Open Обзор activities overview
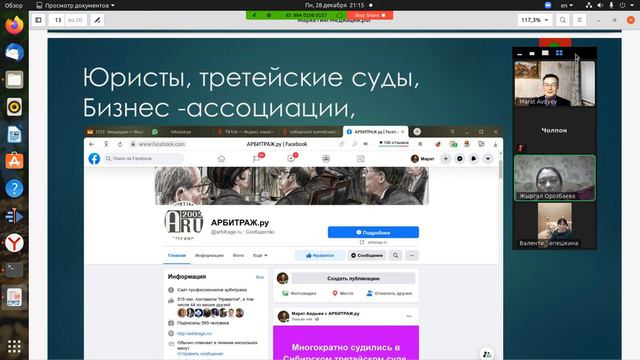The width and height of the screenshot is (640, 360). tap(14, 5)
